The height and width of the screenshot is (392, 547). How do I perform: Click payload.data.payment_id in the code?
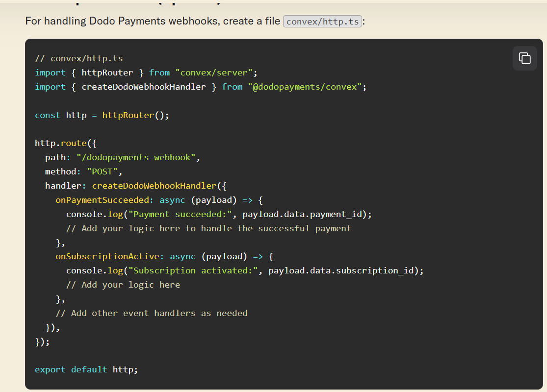point(303,214)
